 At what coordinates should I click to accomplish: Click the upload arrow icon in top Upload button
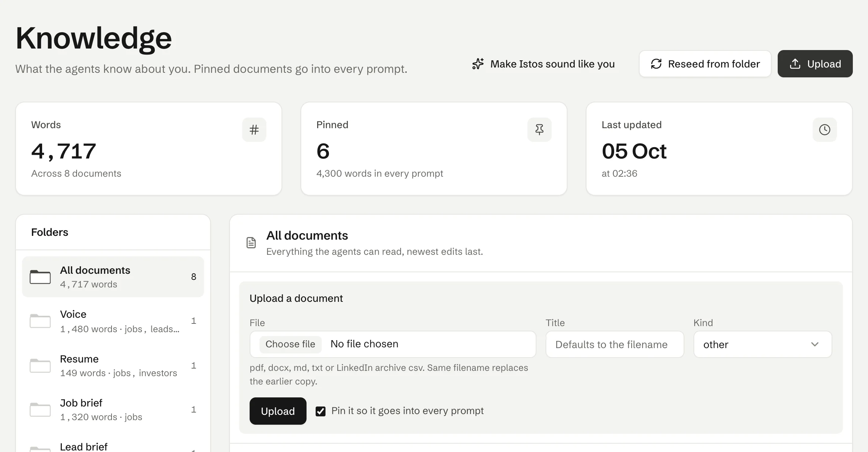[x=795, y=64]
